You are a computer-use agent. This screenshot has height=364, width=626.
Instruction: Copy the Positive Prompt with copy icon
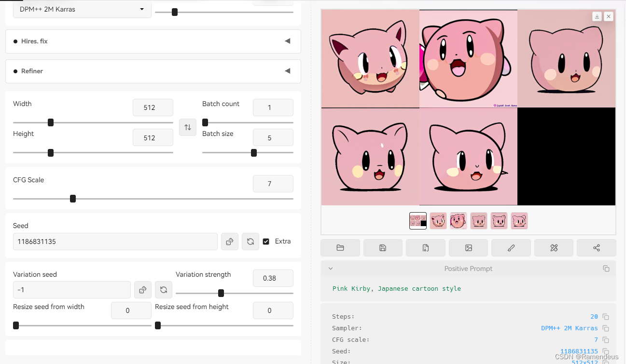coord(606,269)
